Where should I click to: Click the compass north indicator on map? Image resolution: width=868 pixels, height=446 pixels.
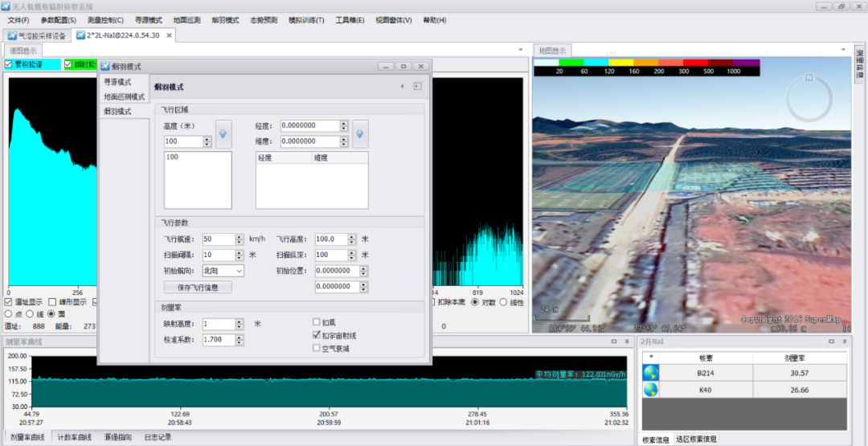coord(809,78)
